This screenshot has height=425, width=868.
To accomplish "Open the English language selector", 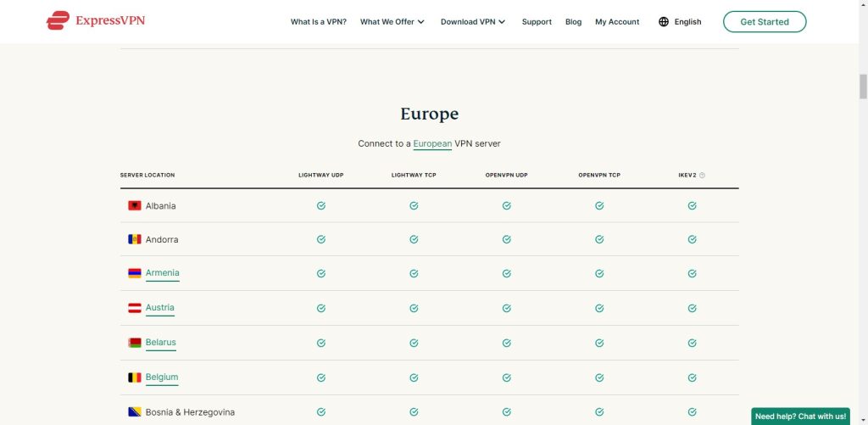I will coord(687,22).
